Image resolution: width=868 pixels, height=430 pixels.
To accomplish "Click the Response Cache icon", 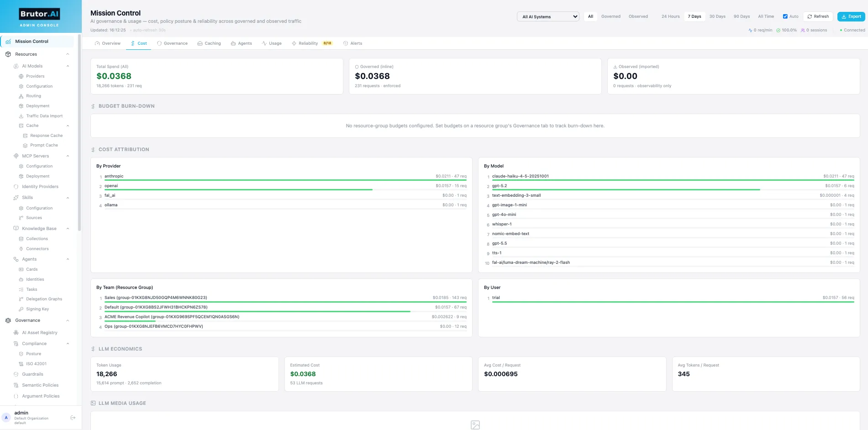I will point(26,136).
